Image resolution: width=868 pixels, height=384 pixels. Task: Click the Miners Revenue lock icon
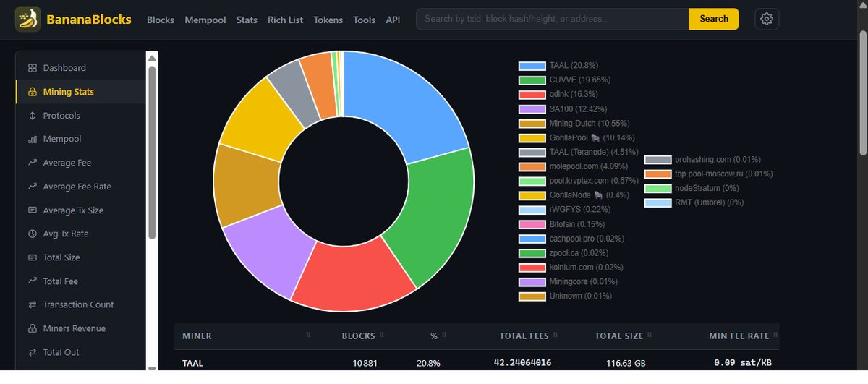tap(33, 328)
